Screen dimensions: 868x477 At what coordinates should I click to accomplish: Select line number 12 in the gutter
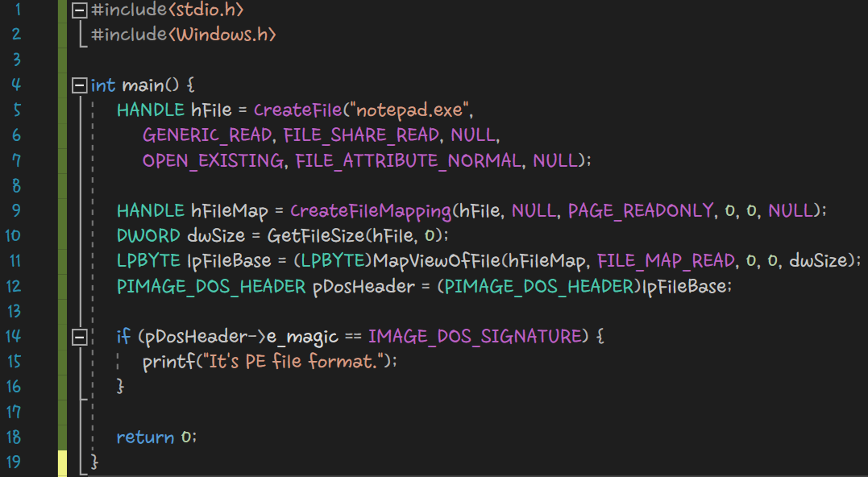pyautogui.click(x=13, y=286)
